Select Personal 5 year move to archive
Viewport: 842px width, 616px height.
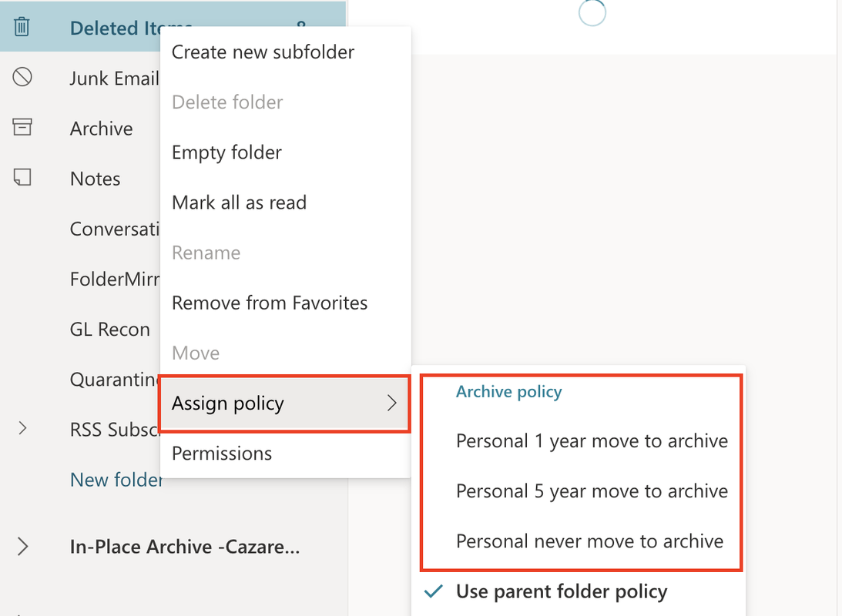591,491
